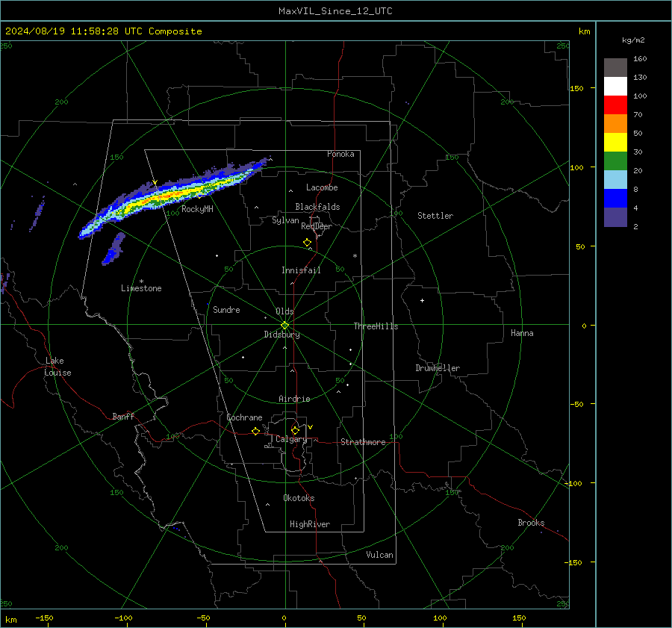Image resolution: width=672 pixels, height=628 pixels.
Task: Click the HighRiver town label
Action: [x=310, y=524]
